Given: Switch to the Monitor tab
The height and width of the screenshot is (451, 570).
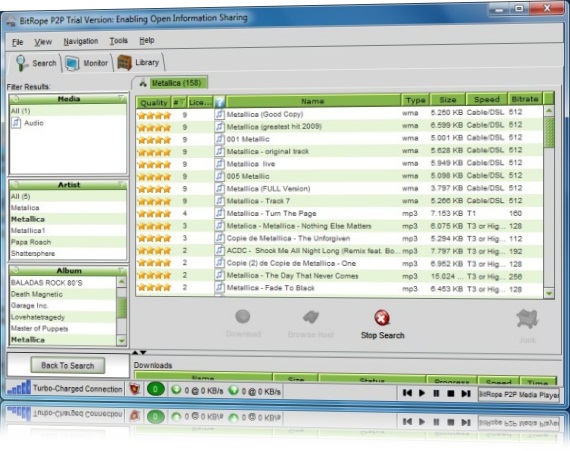Looking at the screenshot, I should click(87, 63).
